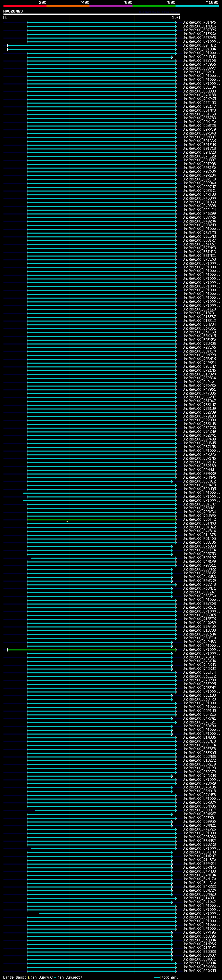
Task: Click hit label UniRef100_B3RYD1
Action: (x=199, y=72)
